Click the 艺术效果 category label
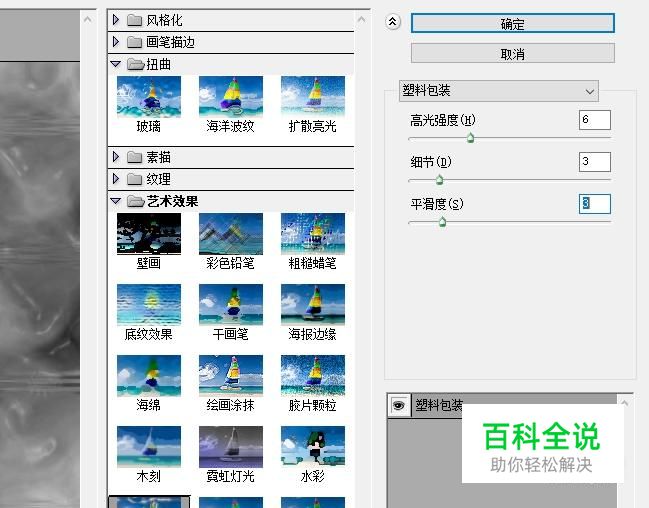This screenshot has height=508, width=649. pos(172,201)
